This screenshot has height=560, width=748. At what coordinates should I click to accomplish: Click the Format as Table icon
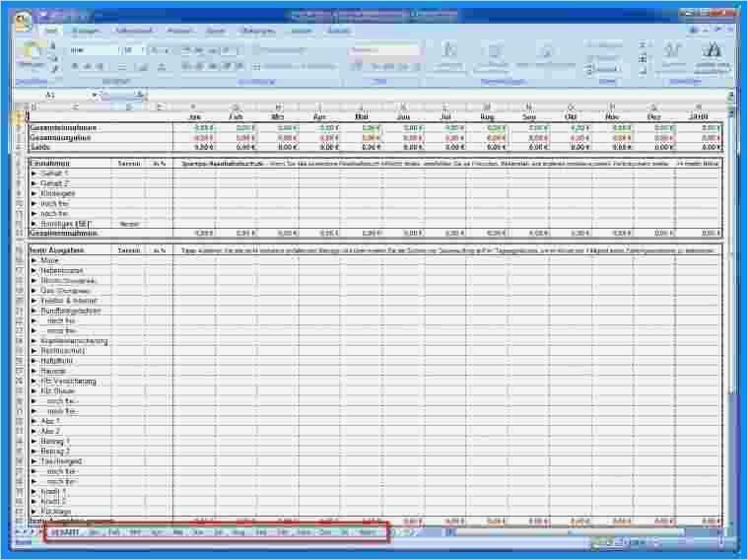(x=493, y=57)
